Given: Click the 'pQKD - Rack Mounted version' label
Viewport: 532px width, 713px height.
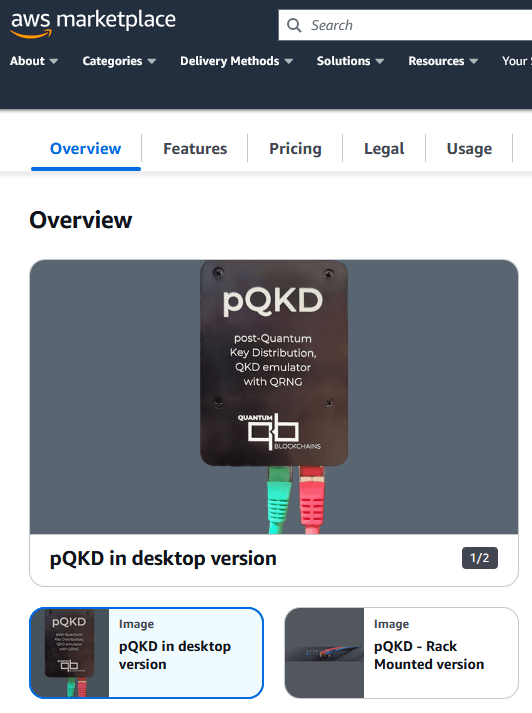Looking at the screenshot, I should pos(429,655).
